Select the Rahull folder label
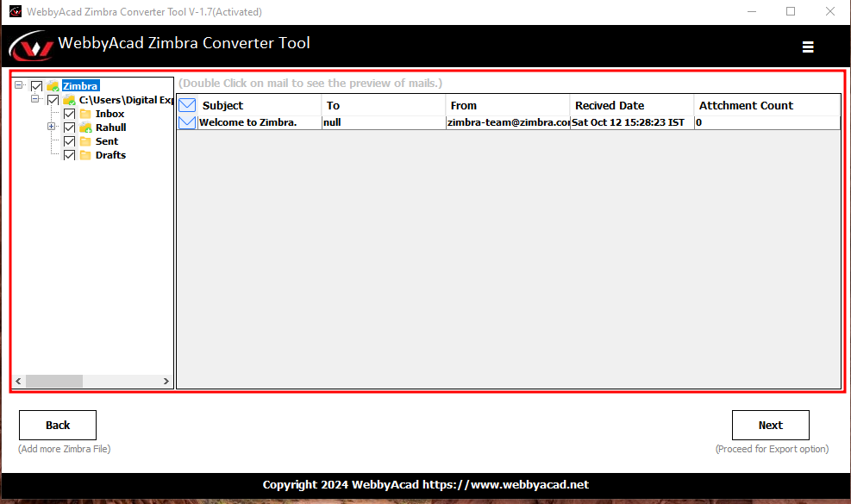Image resolution: width=851 pixels, height=504 pixels. [x=110, y=128]
